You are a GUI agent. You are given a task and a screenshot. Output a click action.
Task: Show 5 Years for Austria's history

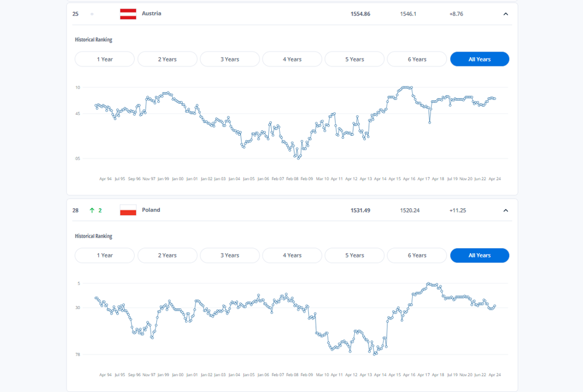coord(354,59)
